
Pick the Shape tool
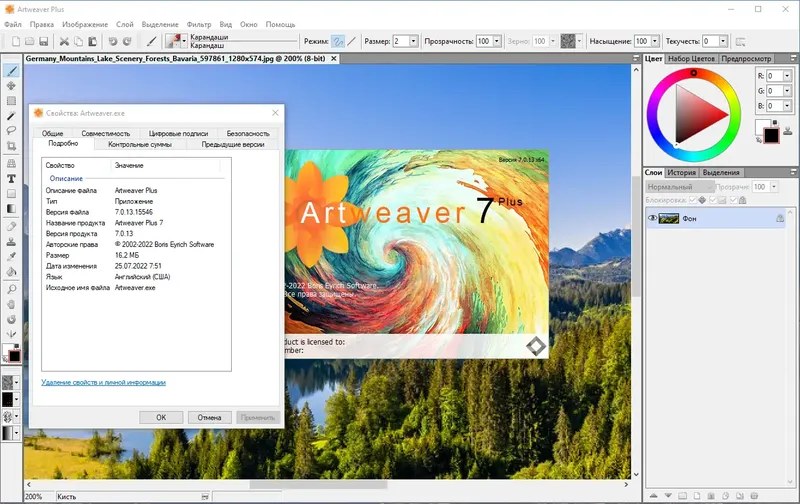coord(11,194)
